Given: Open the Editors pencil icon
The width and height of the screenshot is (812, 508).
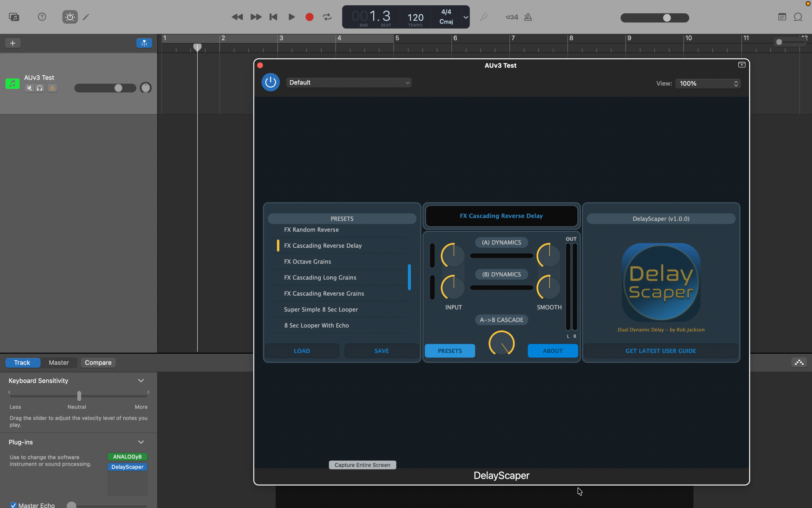Looking at the screenshot, I should (86, 17).
